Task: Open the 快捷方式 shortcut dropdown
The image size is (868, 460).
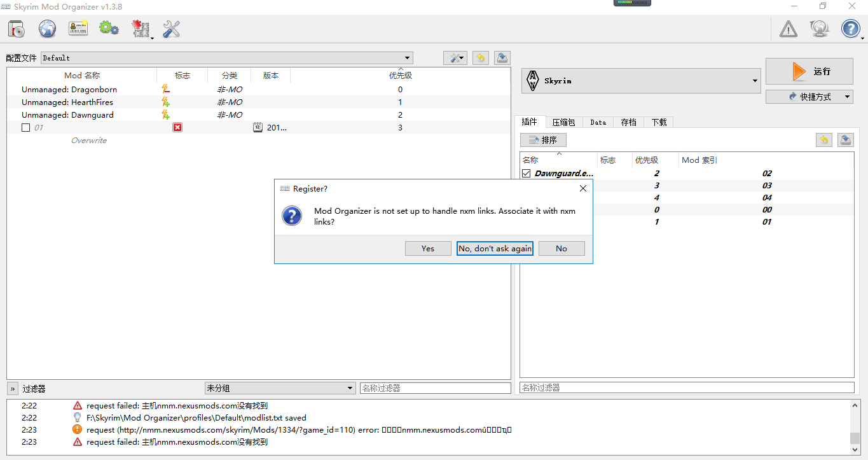Action: click(x=809, y=97)
